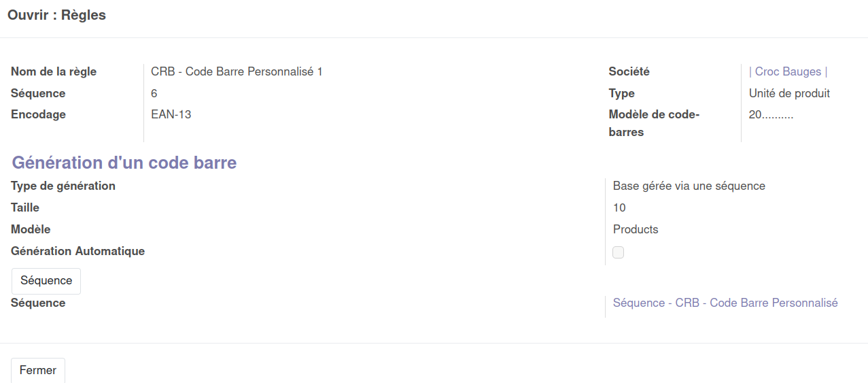The image size is (868, 383).
Task: Click the Type de génération label
Action: [x=63, y=186]
